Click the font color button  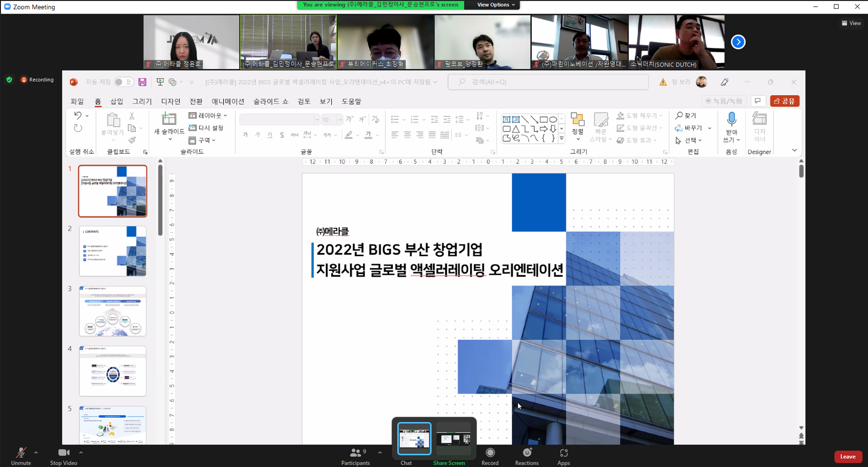coord(368,135)
